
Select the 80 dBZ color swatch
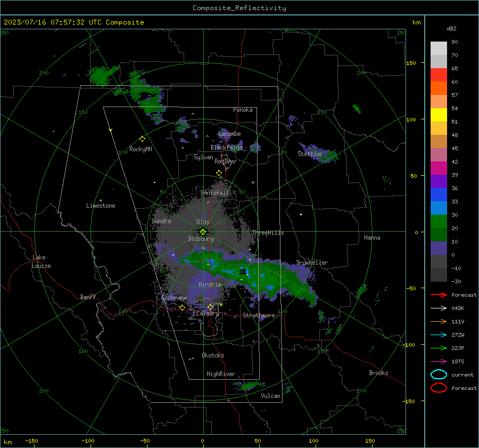[x=439, y=48]
